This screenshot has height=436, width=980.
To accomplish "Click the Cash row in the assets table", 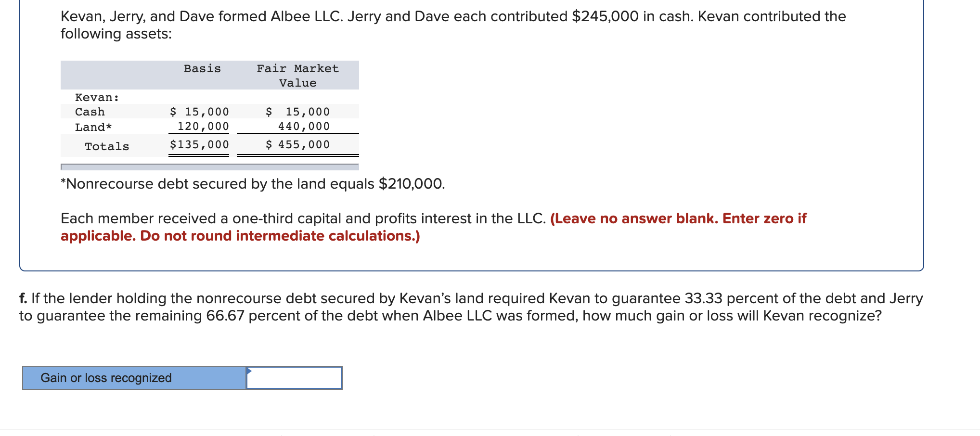I will tap(90, 111).
